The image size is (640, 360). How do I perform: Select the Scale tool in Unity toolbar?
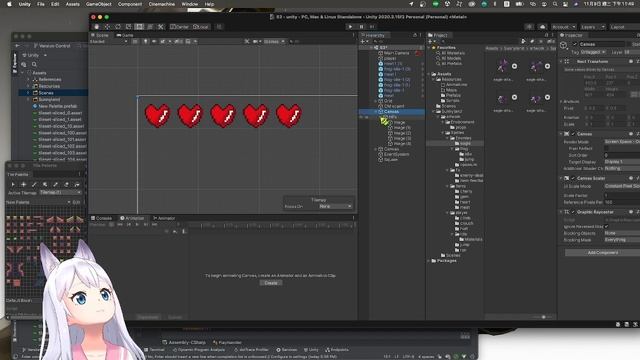[129, 27]
